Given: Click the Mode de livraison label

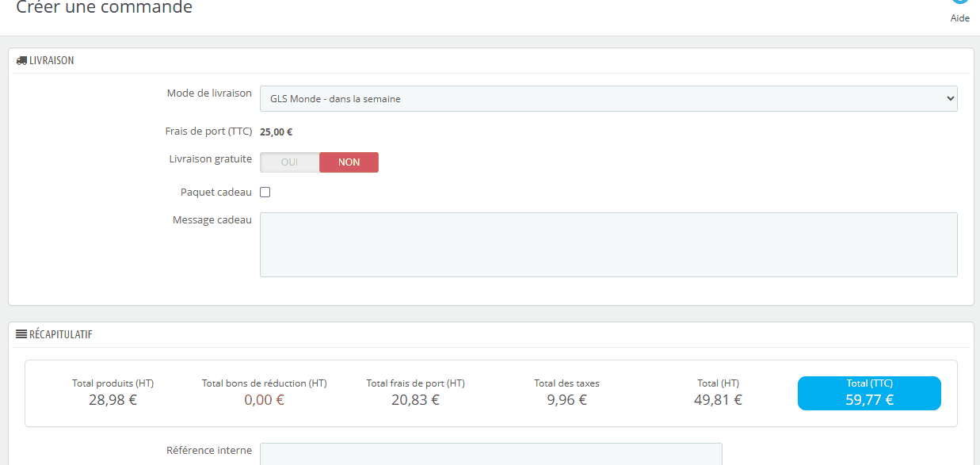Looking at the screenshot, I should (209, 93).
